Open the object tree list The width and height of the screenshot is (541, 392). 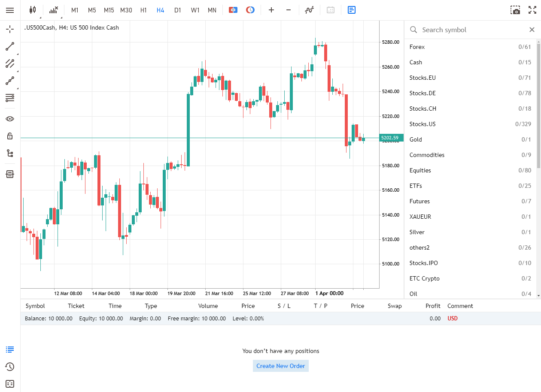point(10,153)
